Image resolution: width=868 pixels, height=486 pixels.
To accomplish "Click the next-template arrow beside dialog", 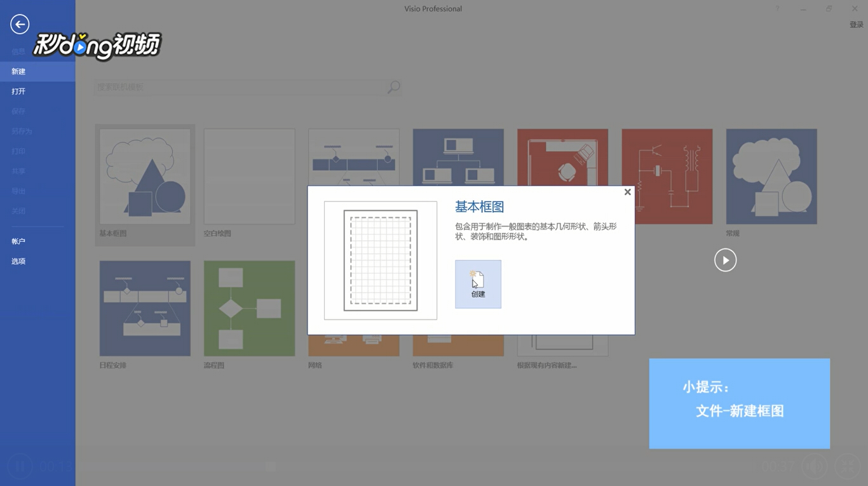I will [725, 260].
